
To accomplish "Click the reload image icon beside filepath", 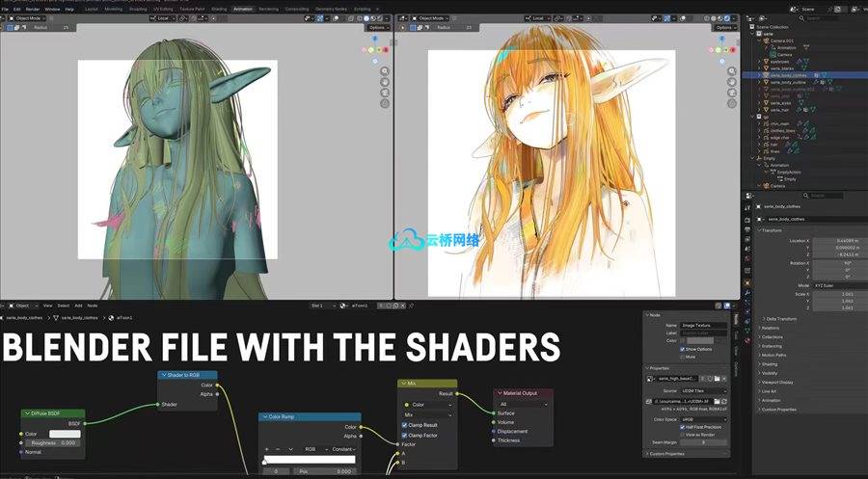I will 724,402.
